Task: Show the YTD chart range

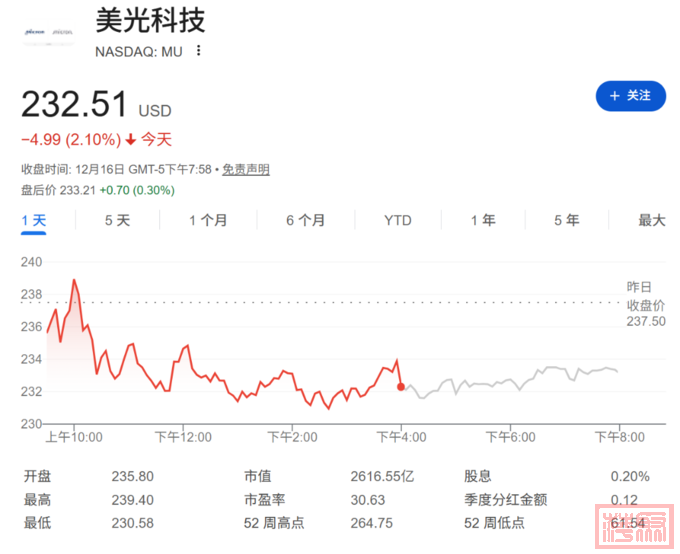Action: tap(398, 220)
